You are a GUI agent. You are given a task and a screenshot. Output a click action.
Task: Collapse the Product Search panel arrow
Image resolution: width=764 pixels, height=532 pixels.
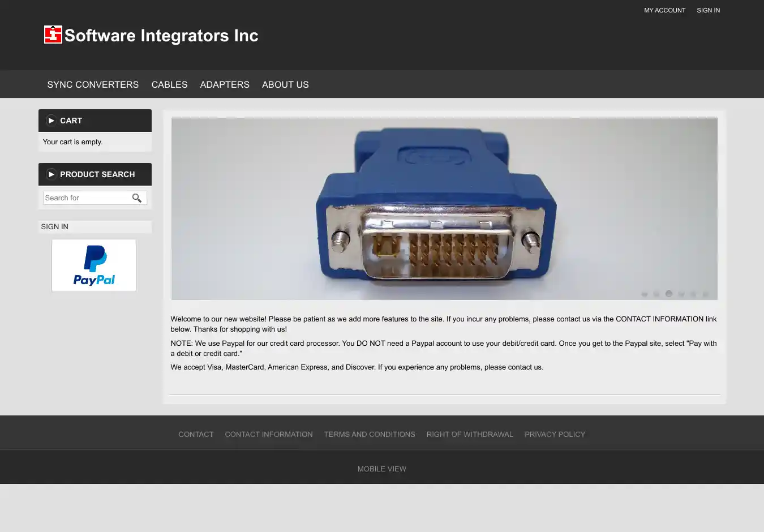(x=51, y=174)
